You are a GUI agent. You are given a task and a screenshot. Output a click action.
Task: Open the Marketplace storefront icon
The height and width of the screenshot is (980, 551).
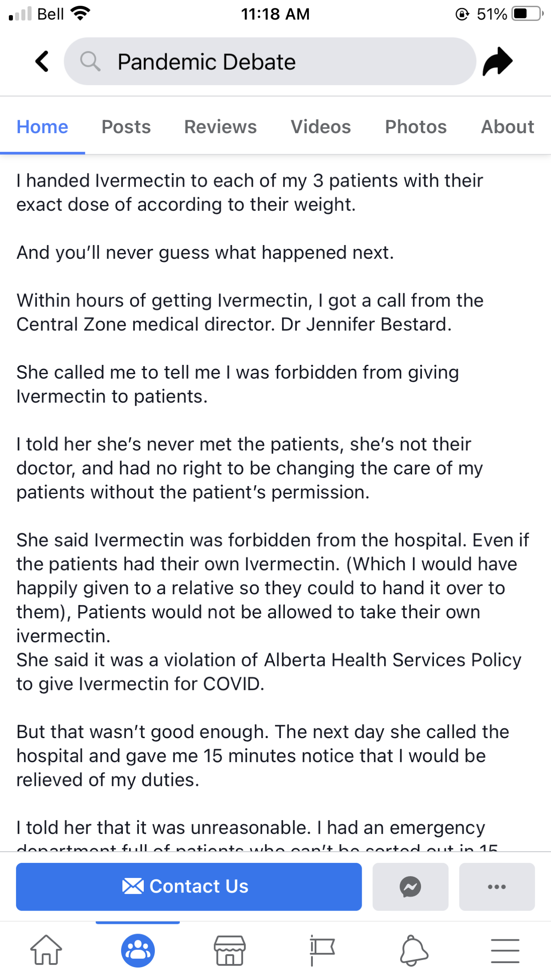(x=230, y=950)
